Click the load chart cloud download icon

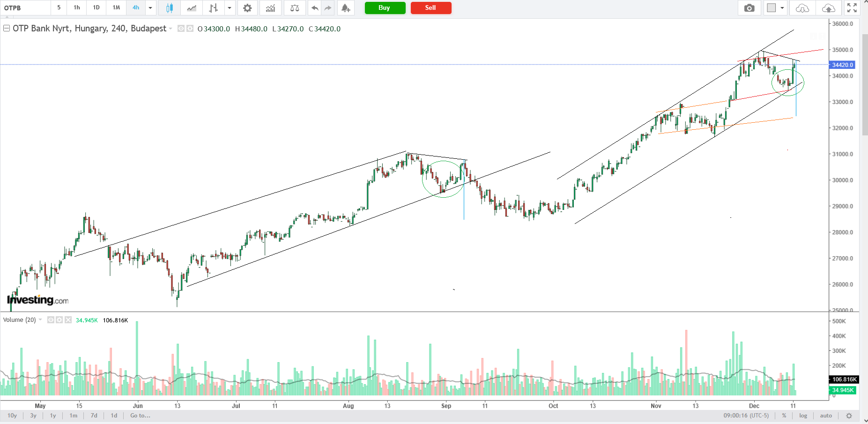802,8
